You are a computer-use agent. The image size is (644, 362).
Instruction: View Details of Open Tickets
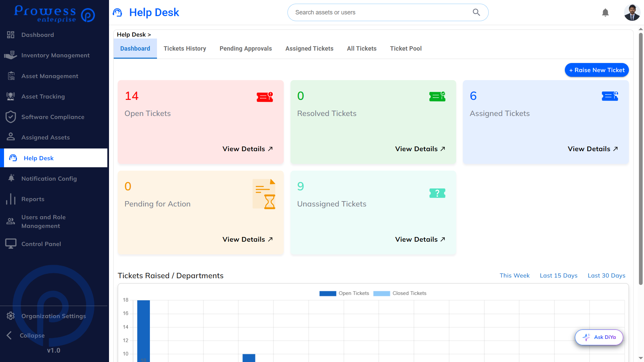click(x=248, y=149)
